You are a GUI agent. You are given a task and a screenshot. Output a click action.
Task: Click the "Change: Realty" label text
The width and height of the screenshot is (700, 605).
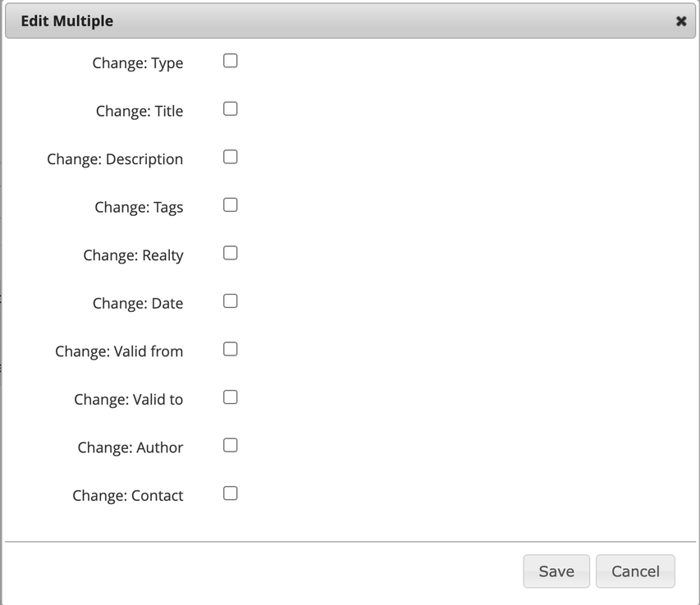pyautogui.click(x=133, y=255)
